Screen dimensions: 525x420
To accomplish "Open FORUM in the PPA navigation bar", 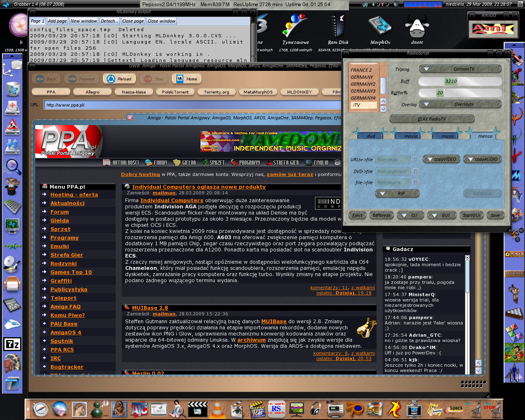I will pyautogui.click(x=156, y=163).
